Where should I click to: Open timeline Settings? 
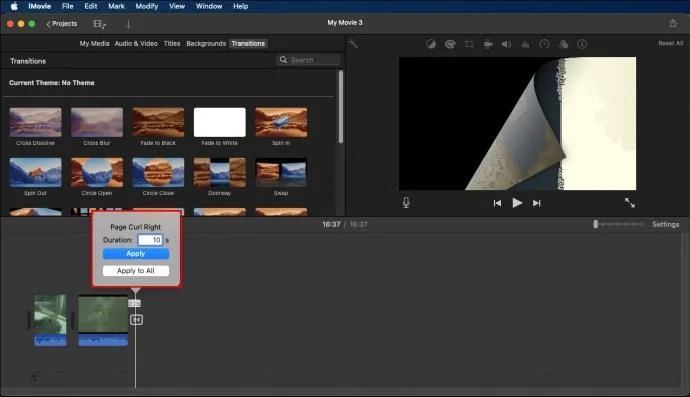(665, 224)
